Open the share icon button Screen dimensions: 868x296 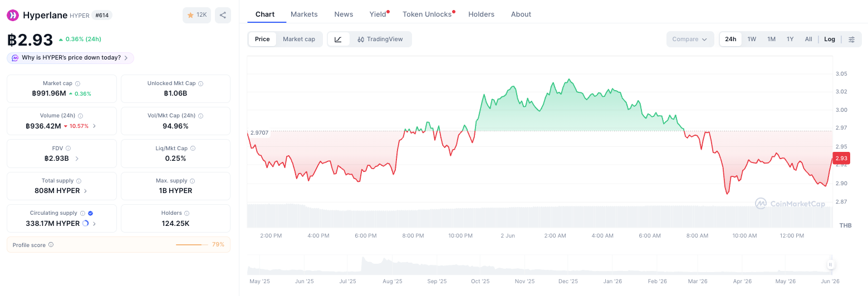click(223, 15)
